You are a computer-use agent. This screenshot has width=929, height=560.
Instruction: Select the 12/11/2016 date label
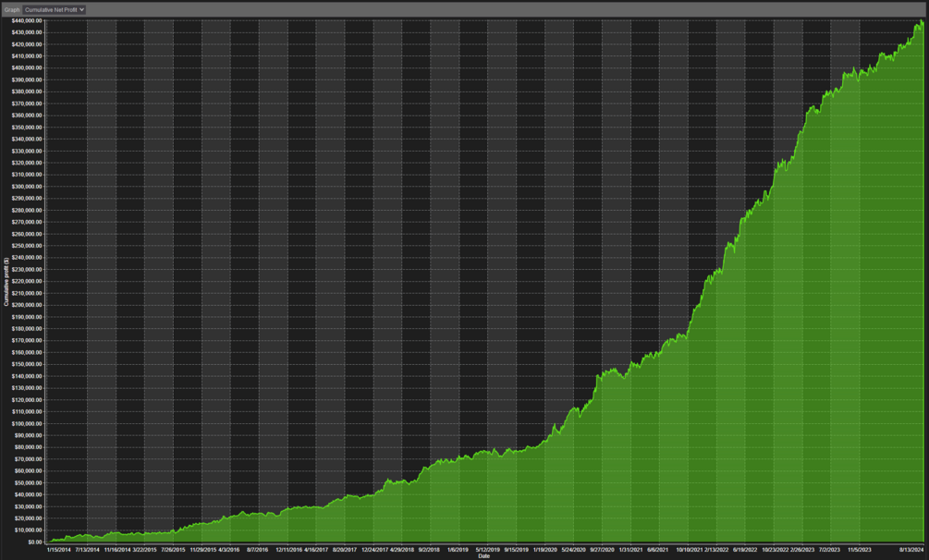[x=288, y=550]
